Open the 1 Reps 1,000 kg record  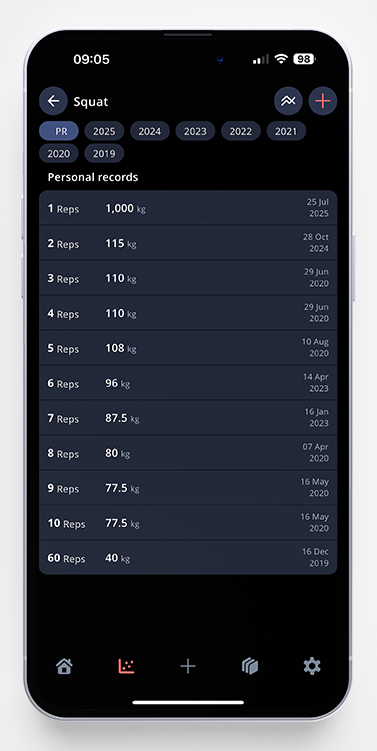pyautogui.click(x=188, y=208)
